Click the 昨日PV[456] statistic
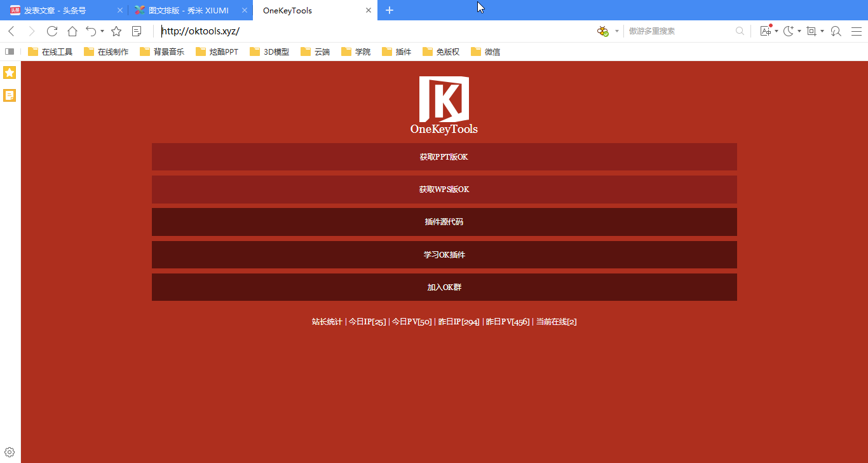 (508, 322)
